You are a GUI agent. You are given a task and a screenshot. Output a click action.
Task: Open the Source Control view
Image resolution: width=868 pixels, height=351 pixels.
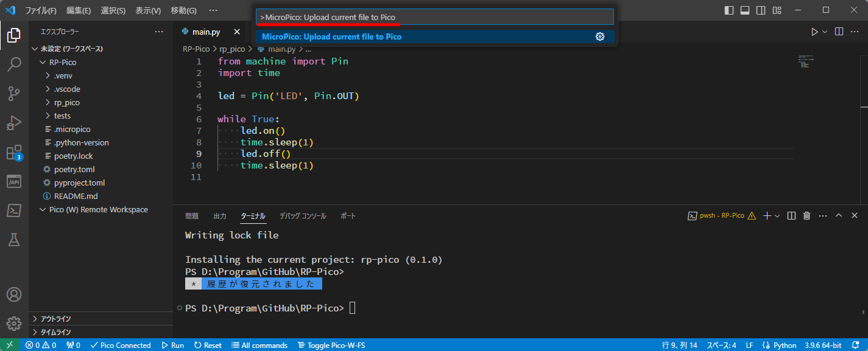coord(14,93)
